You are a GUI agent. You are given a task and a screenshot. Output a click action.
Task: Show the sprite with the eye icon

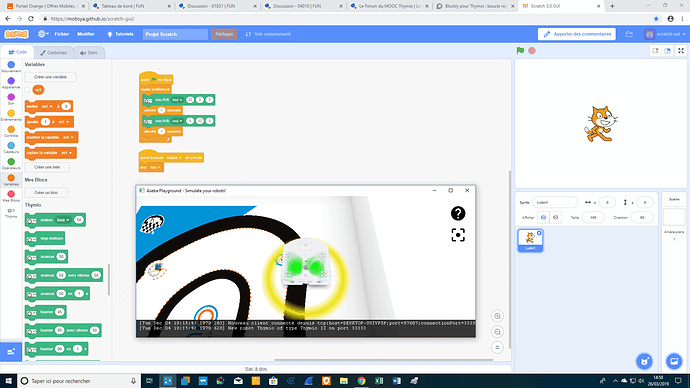[x=543, y=217]
